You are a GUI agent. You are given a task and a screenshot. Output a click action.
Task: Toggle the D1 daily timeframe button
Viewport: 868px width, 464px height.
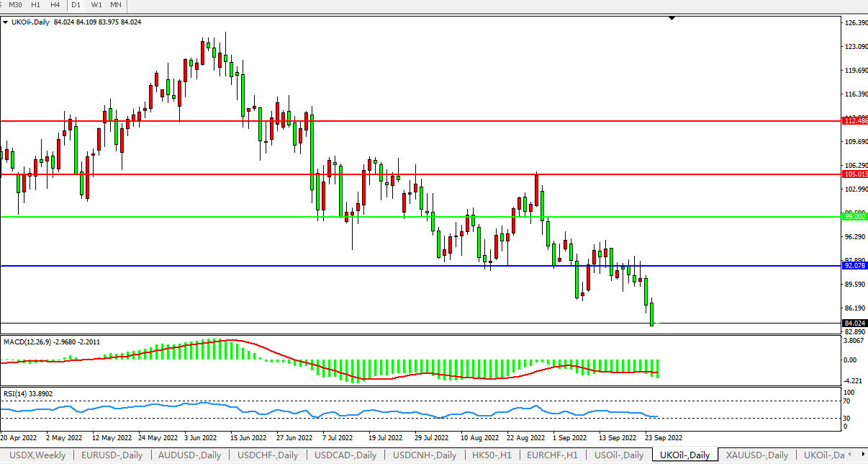point(76,5)
